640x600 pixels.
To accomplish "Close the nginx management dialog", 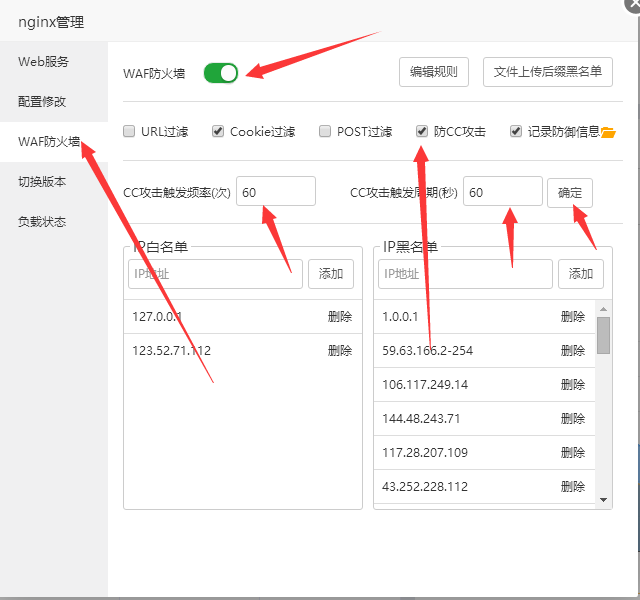I will click(x=634, y=4).
